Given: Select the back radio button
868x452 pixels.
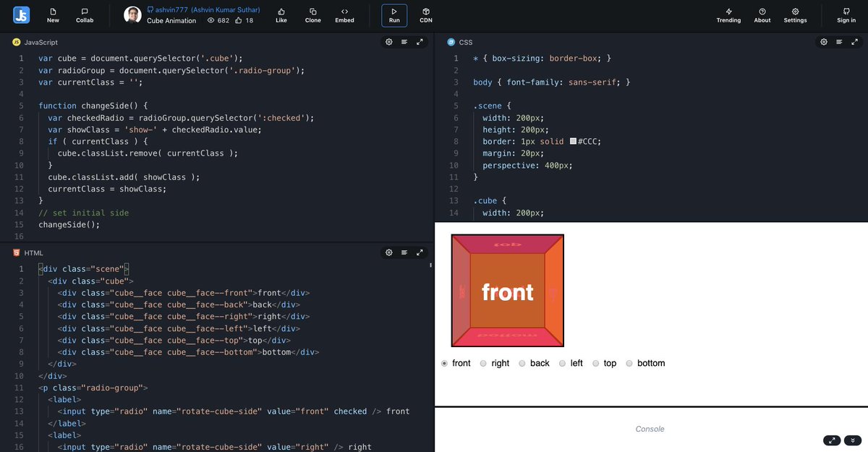Looking at the screenshot, I should [x=522, y=363].
